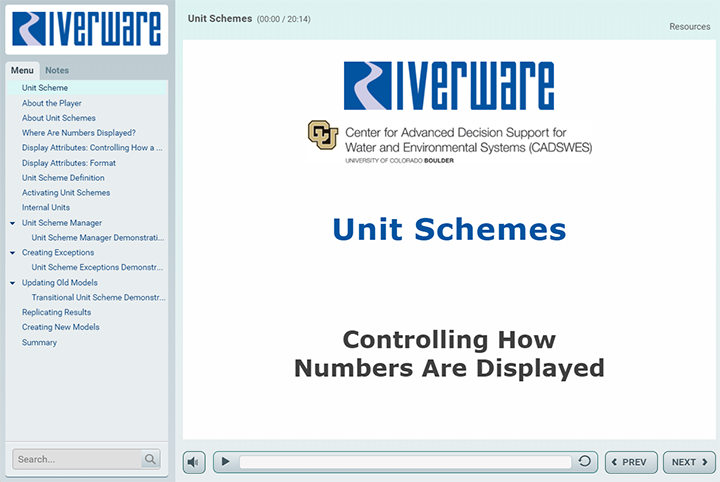Viewport: 720px width, 482px height.
Task: Open Where Are Numbers Displayed? slide
Action: (x=79, y=133)
